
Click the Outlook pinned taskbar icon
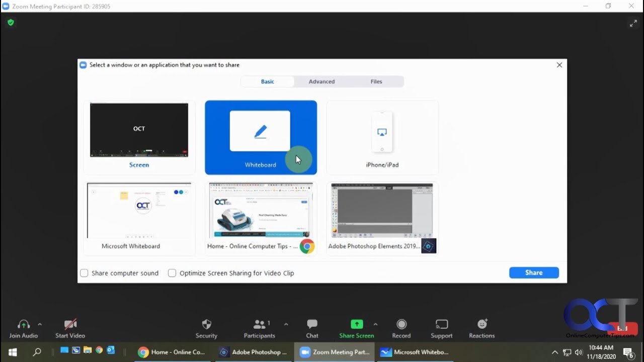point(111,350)
